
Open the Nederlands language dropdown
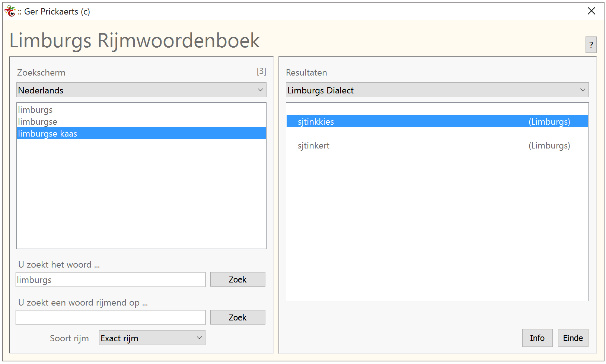click(141, 90)
